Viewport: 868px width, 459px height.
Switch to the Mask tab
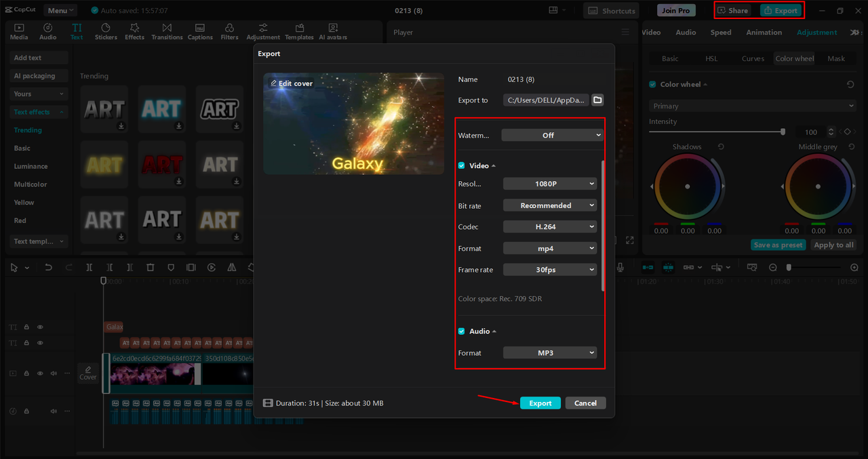tap(836, 58)
